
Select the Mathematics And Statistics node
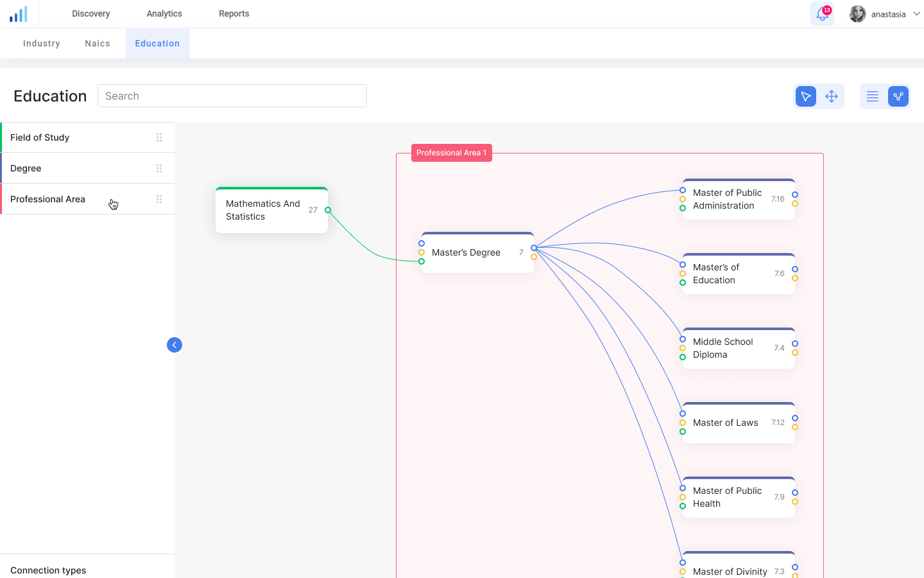pos(271,210)
